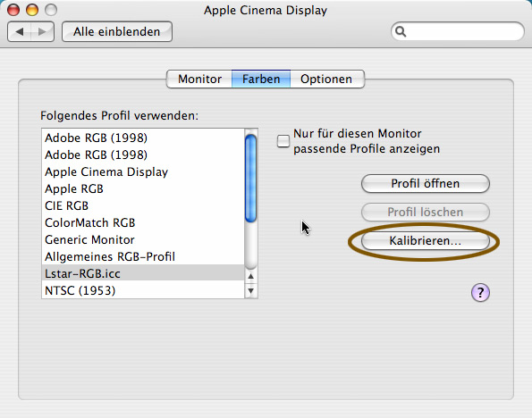Click the Profil öffnen button
This screenshot has width=532, height=418.
pyautogui.click(x=426, y=183)
